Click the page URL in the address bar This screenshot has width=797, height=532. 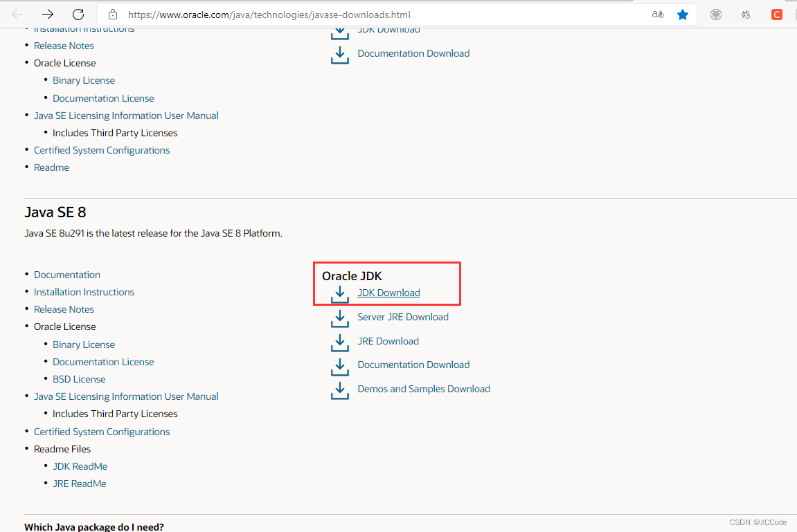(269, 15)
